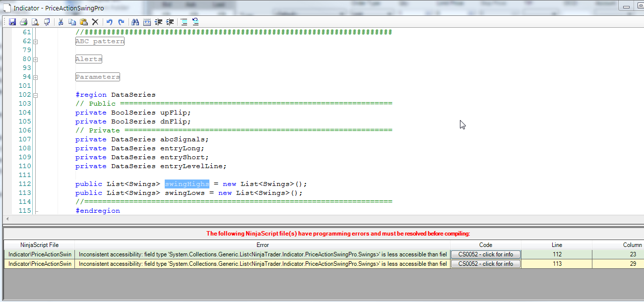
Task: Open Find with the binoculars icon
Action: (x=135, y=22)
